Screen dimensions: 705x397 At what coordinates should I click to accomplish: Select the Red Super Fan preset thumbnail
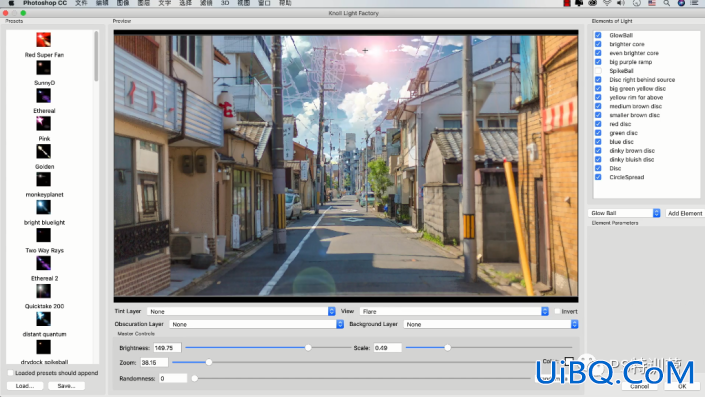44,40
